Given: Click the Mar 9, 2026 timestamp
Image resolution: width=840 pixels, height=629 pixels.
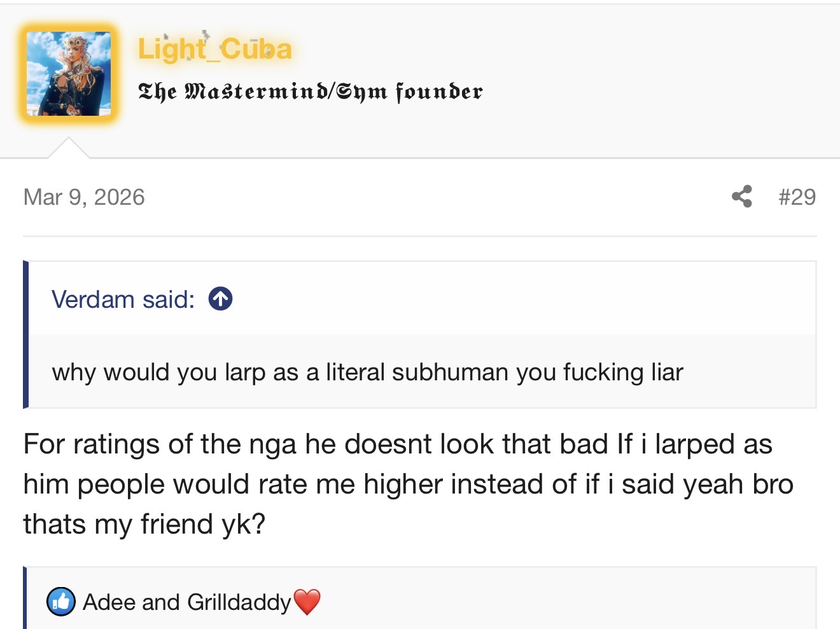Looking at the screenshot, I should point(84,197).
